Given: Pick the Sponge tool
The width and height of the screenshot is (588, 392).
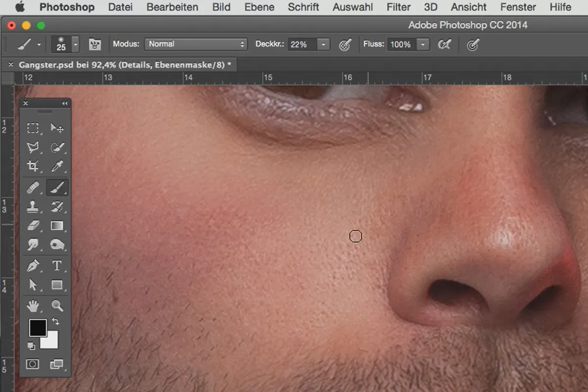Looking at the screenshot, I should pyautogui.click(x=57, y=245).
